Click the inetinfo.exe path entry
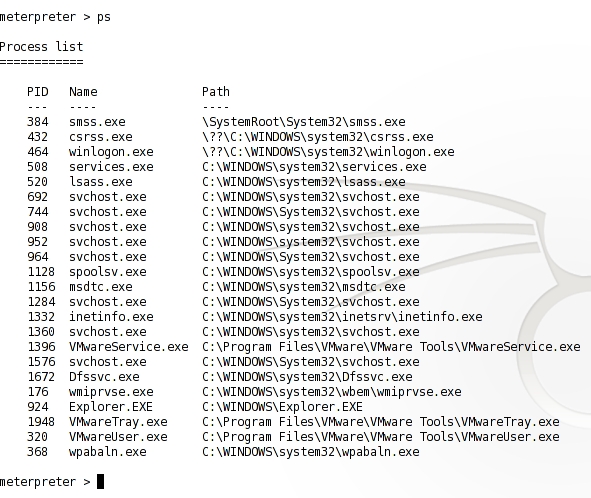Image resolution: width=591 pixels, height=498 pixels. click(x=342, y=317)
